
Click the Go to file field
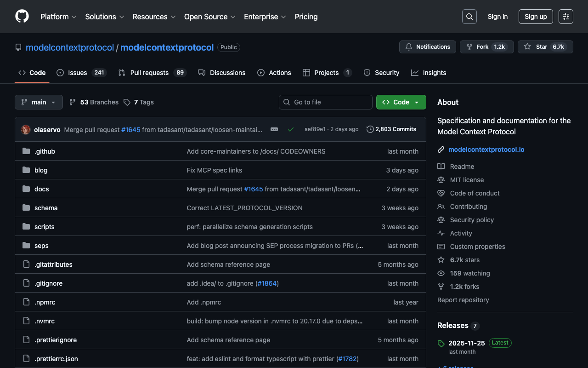[x=326, y=102]
